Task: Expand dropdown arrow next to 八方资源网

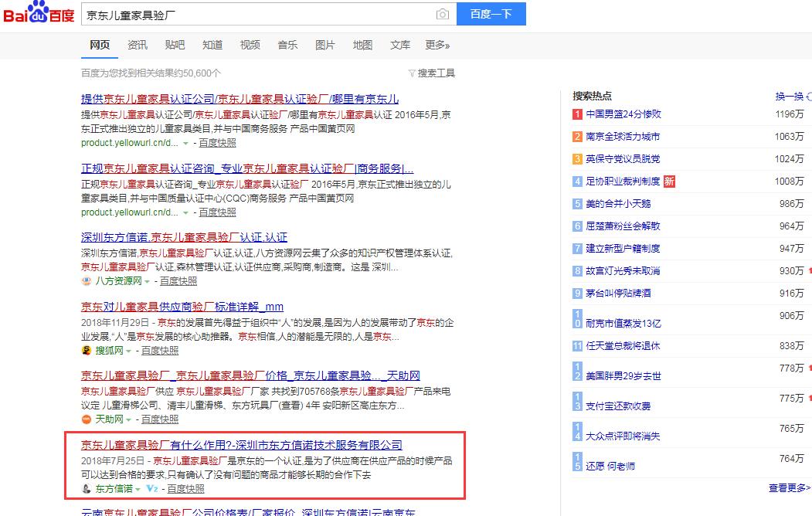Action: pyautogui.click(x=147, y=282)
